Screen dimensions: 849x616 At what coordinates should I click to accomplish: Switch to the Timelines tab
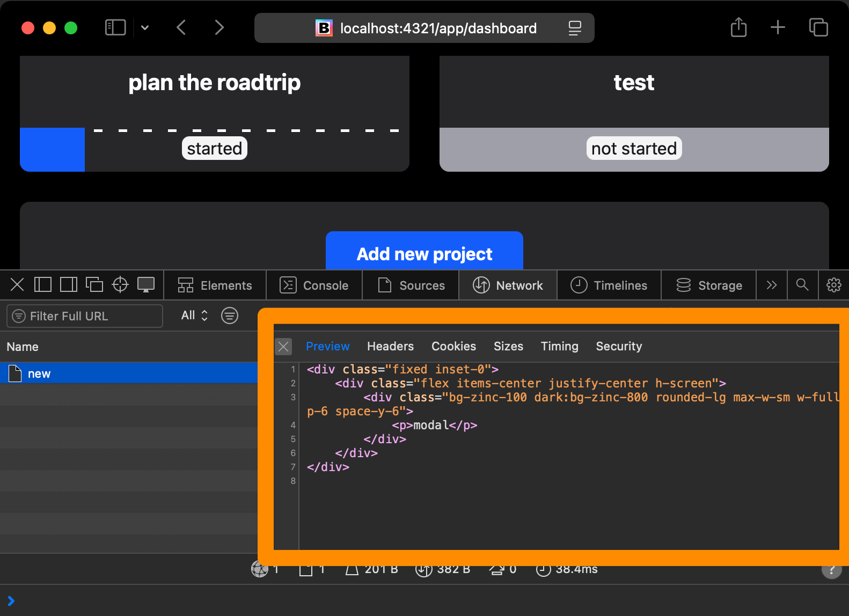click(609, 285)
